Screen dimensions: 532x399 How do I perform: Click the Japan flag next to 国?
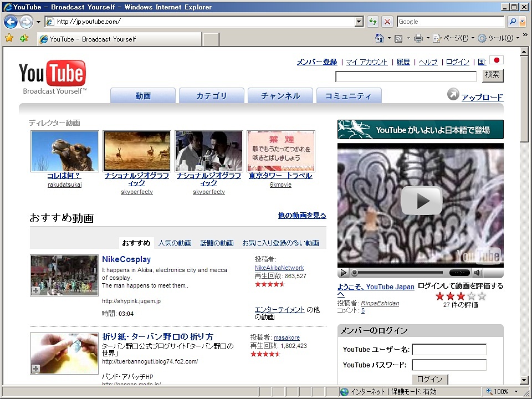[496, 61]
